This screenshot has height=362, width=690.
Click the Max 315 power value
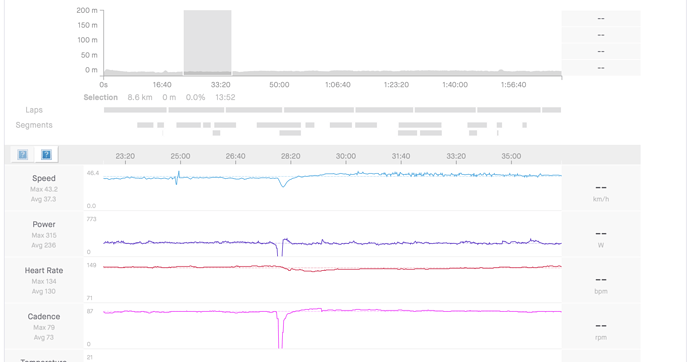pyautogui.click(x=44, y=235)
